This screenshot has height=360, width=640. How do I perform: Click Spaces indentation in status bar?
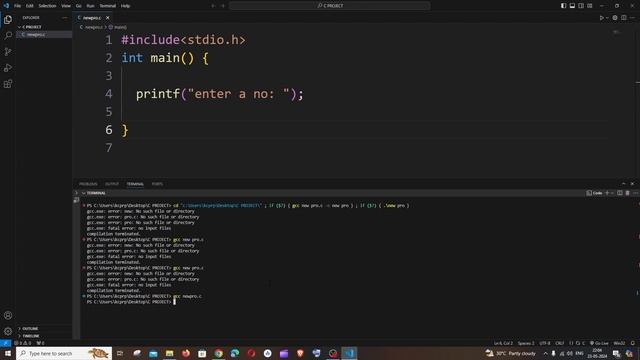click(x=526, y=343)
